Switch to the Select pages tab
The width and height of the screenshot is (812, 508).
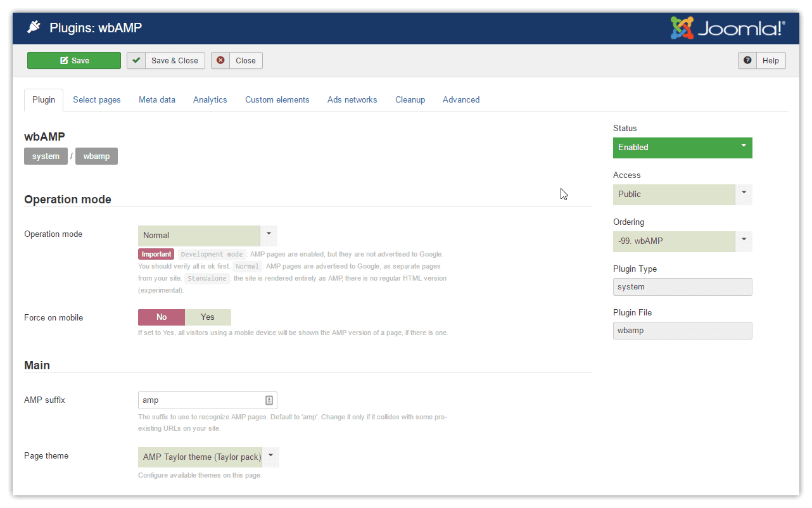[97, 100]
